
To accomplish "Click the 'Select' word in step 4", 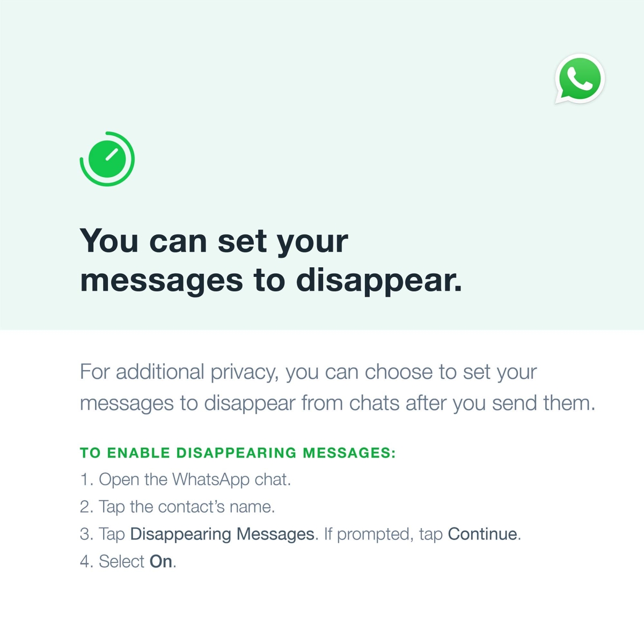I will coord(122,561).
